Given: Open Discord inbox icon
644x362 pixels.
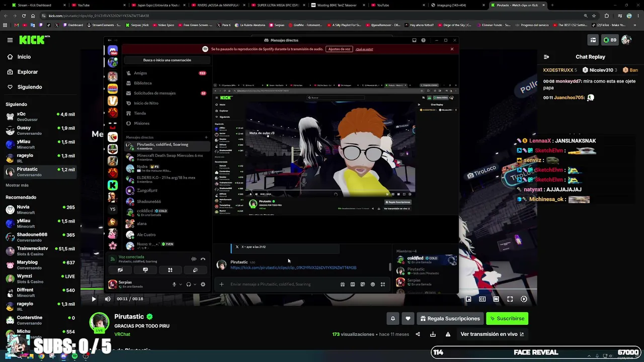Looking at the screenshot, I should 414,40.
